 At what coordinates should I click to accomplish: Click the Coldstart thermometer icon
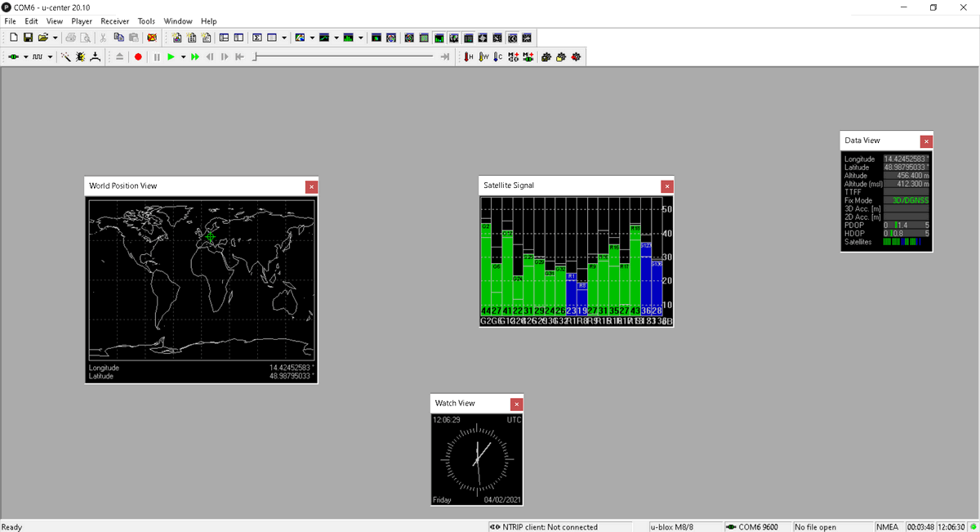tap(498, 56)
